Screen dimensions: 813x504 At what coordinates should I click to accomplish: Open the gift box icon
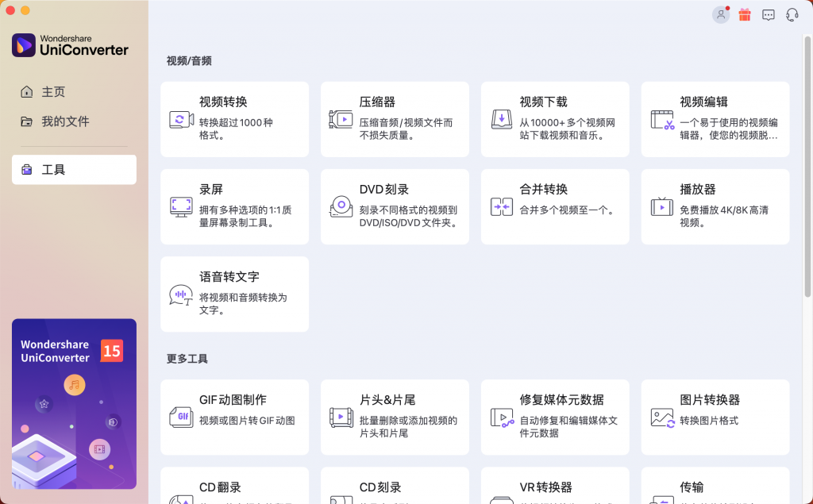(745, 14)
